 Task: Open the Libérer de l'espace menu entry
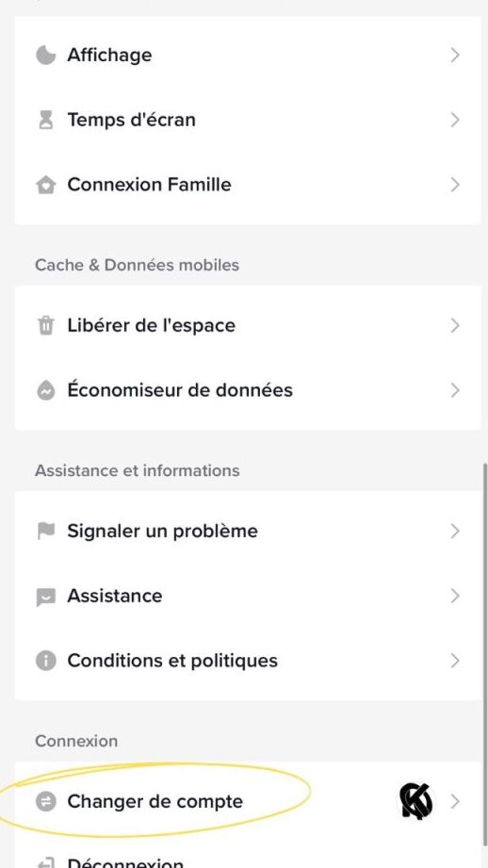click(x=248, y=325)
